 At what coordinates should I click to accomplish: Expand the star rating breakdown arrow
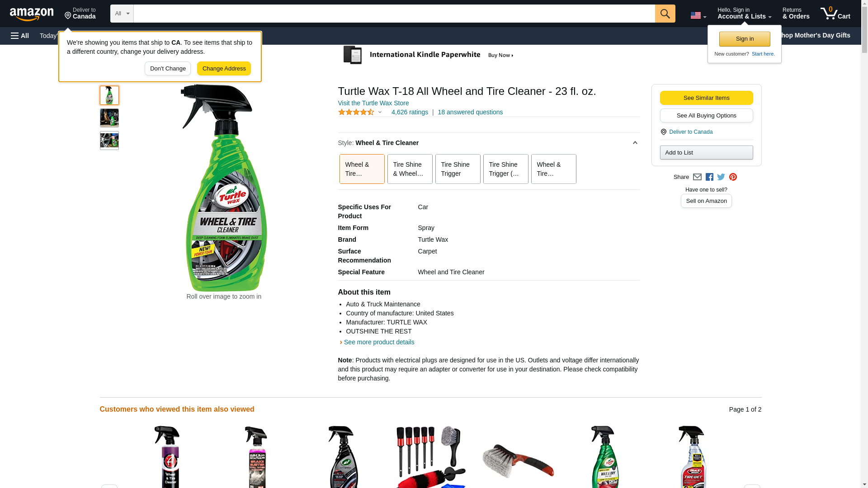[380, 112]
